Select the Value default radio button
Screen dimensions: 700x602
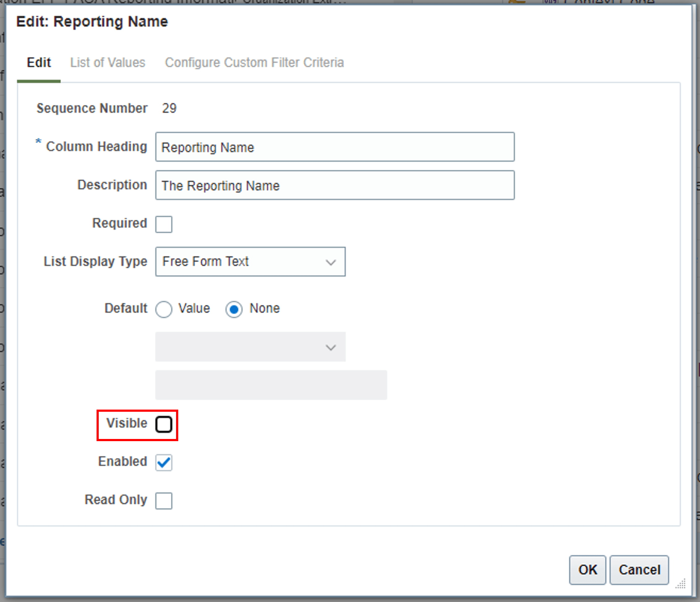(x=164, y=309)
